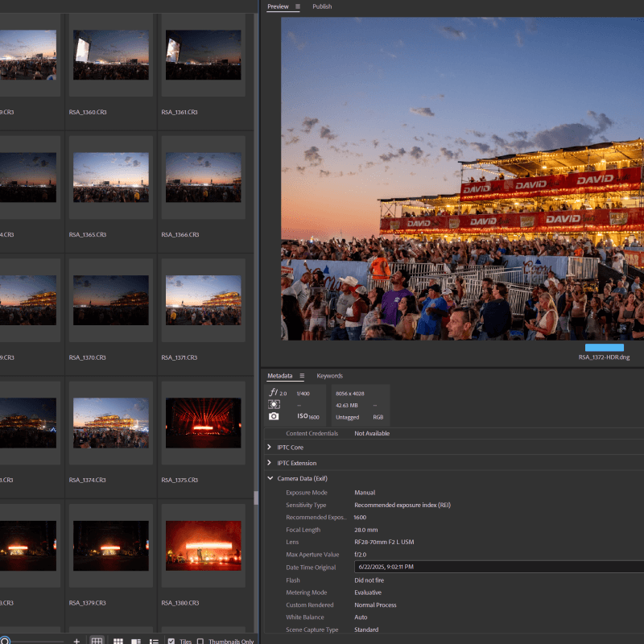Open the Preview panel hamburger menu
The width and height of the screenshot is (644, 644).
pyautogui.click(x=298, y=6)
